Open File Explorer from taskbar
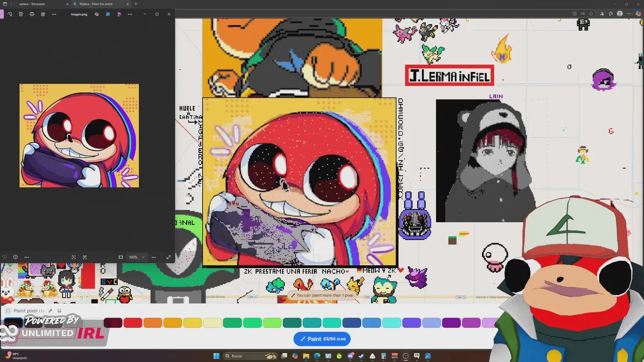Image resolution: width=644 pixels, height=362 pixels. [306, 356]
